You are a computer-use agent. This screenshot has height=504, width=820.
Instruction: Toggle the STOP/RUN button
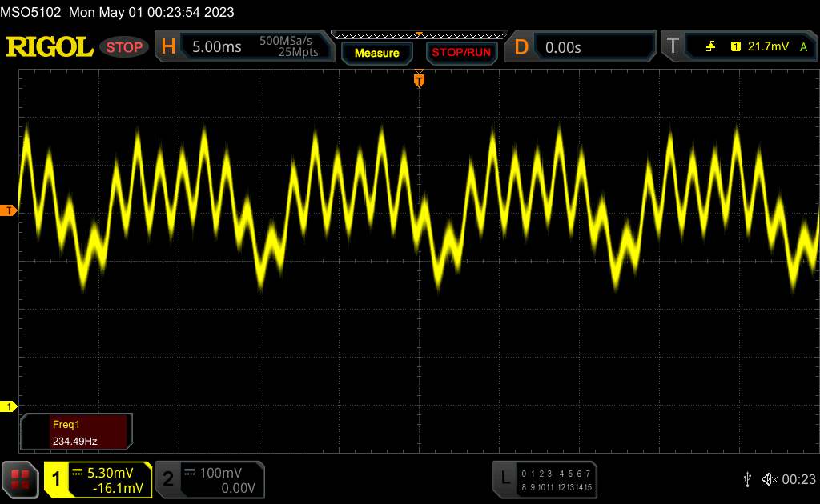(x=461, y=53)
